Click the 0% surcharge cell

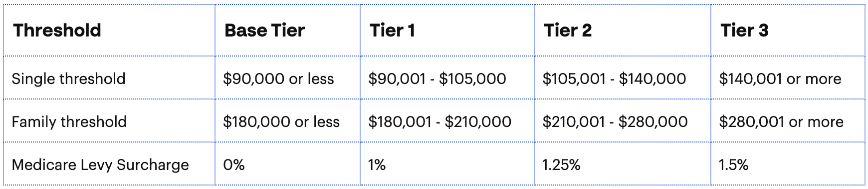pyautogui.click(x=288, y=164)
